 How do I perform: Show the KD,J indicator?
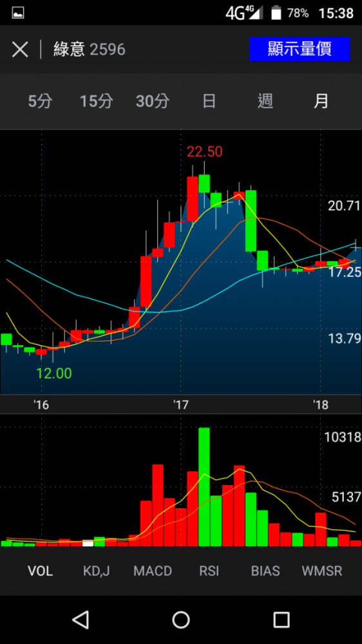click(96, 571)
